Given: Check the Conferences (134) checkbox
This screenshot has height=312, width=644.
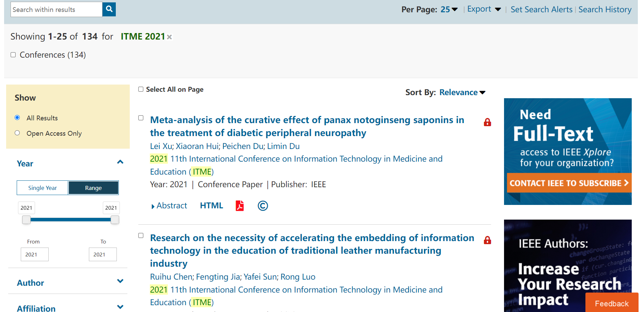Looking at the screenshot, I should point(13,55).
